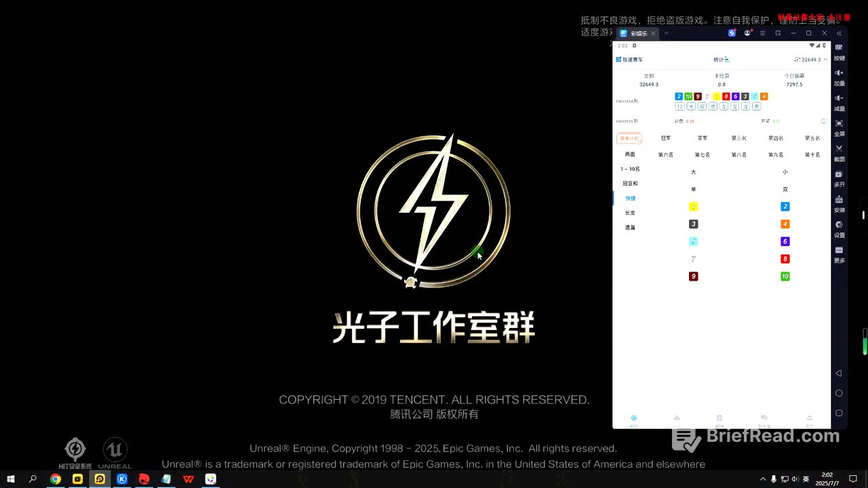Select the 第八名 position option
The width and height of the screenshot is (868, 488).
pos(739,155)
